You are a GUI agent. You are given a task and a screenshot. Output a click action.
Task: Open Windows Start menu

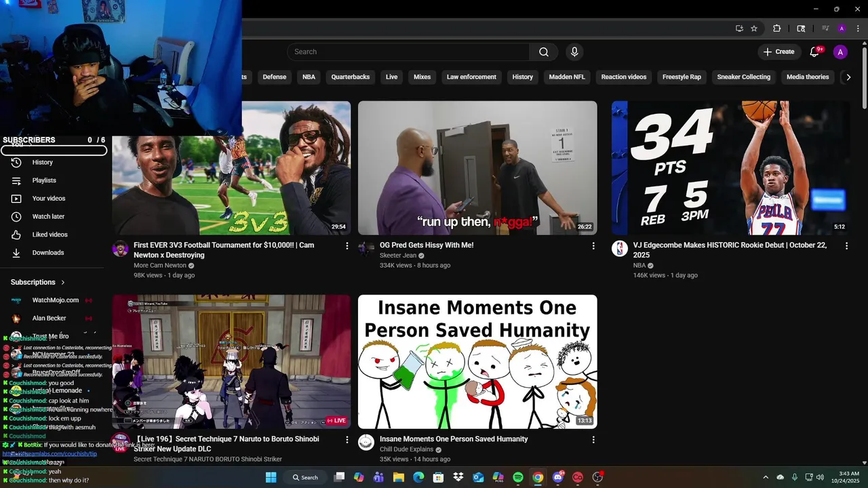(x=271, y=477)
